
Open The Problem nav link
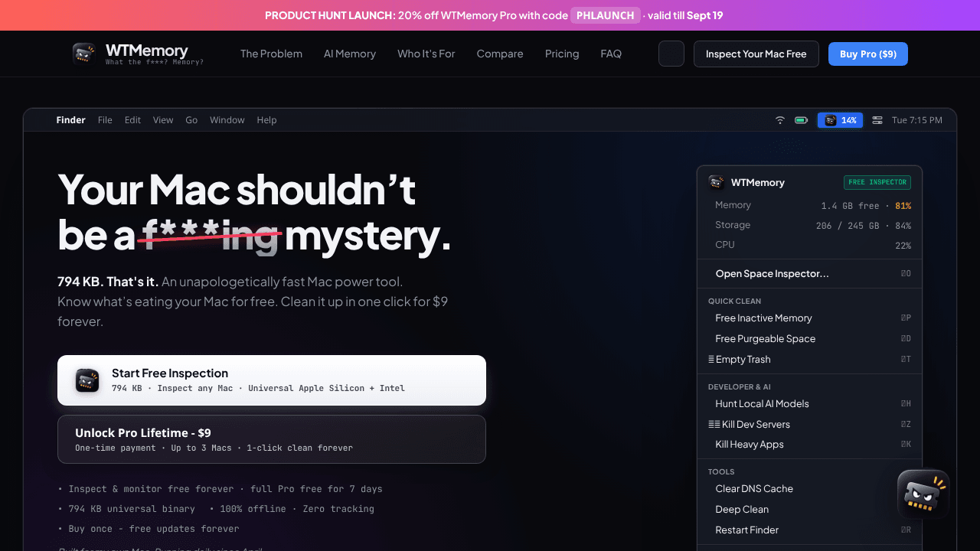click(271, 54)
